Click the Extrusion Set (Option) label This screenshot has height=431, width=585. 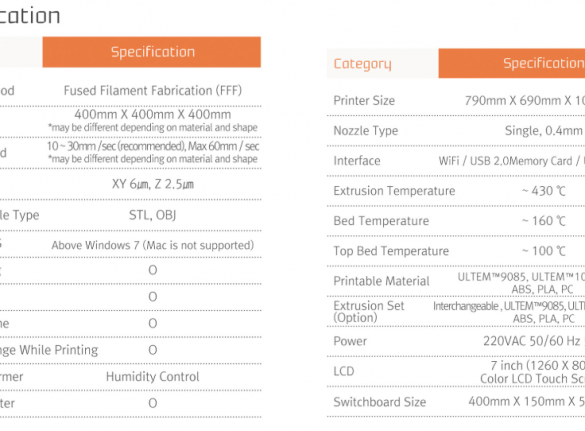pyautogui.click(x=369, y=312)
